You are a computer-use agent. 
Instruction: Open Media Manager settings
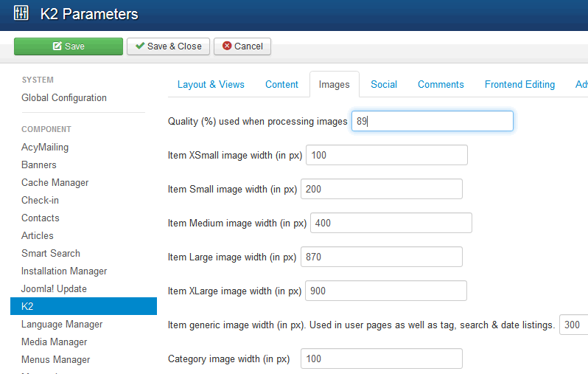(55, 342)
